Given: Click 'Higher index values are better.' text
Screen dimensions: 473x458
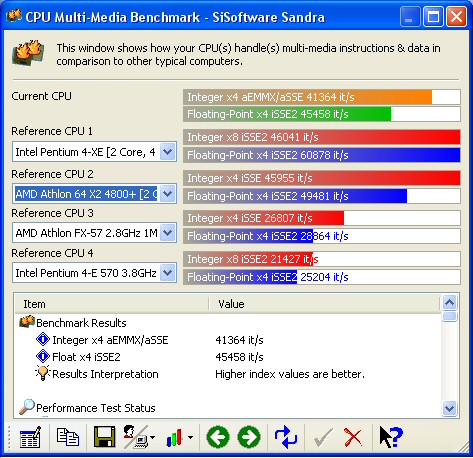Looking at the screenshot, I should click(x=290, y=374).
